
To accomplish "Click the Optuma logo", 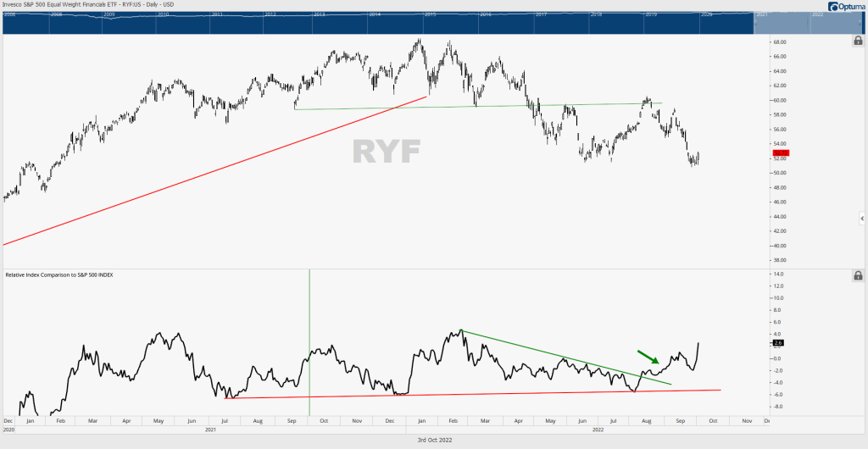I will [847, 6].
